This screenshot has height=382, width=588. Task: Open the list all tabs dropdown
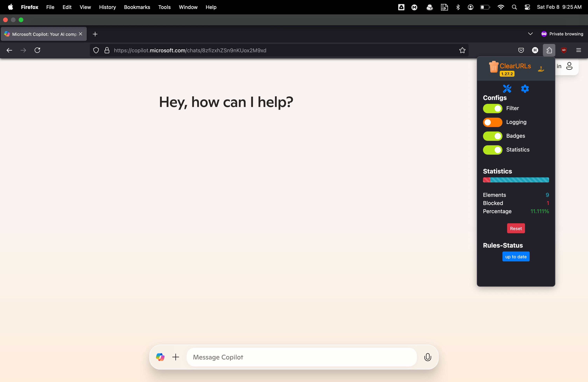tap(530, 34)
